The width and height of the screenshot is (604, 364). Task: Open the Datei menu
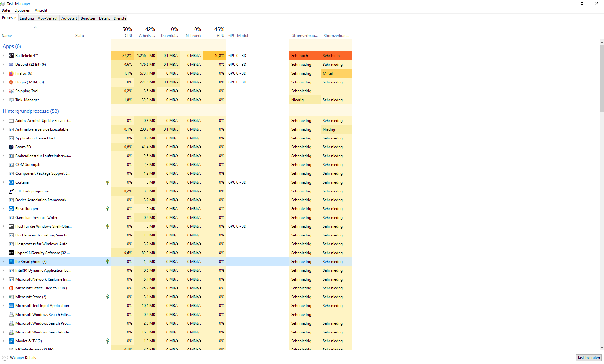tap(6, 10)
